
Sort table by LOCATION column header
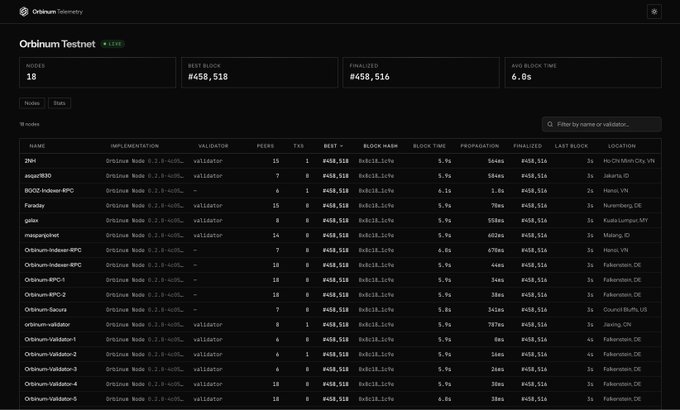(621, 146)
